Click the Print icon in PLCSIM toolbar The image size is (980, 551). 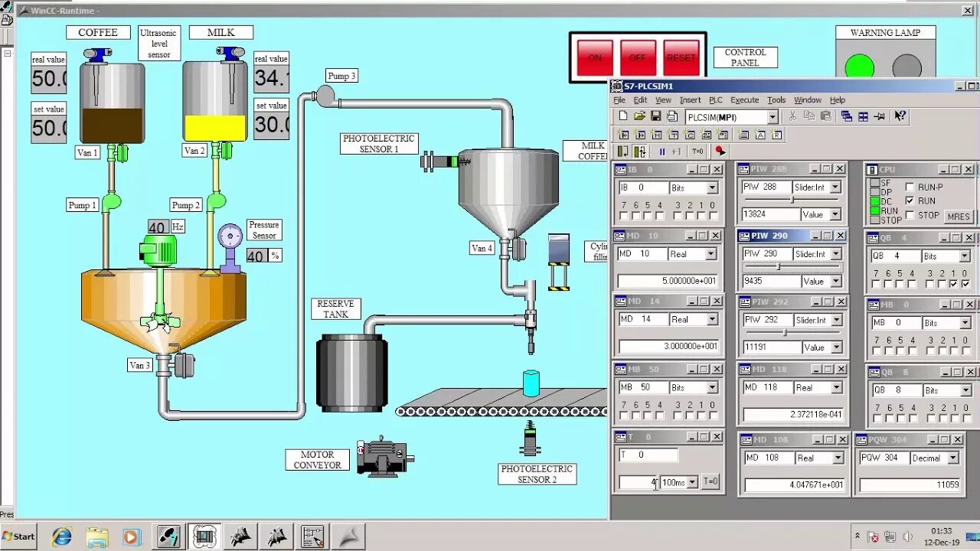[x=671, y=116]
